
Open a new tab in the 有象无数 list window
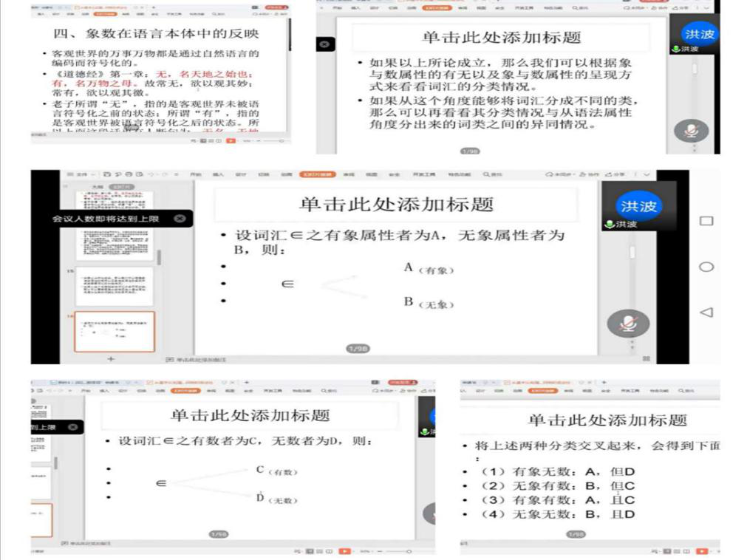pyautogui.click(x=604, y=382)
